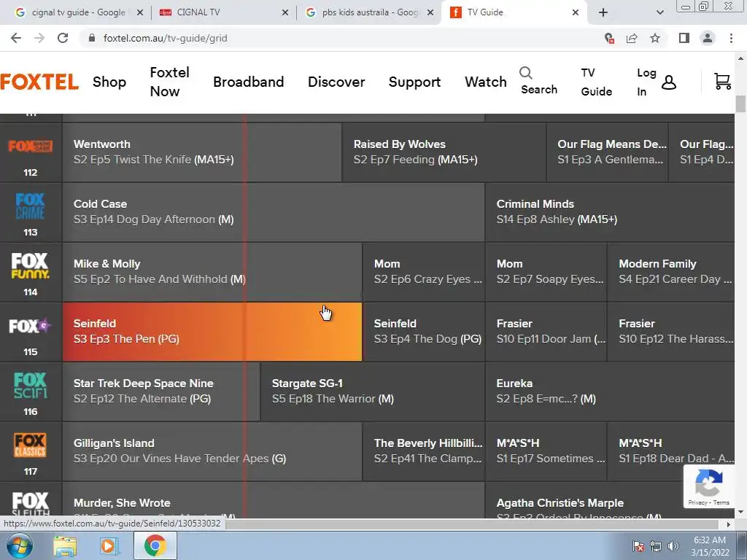747x560 pixels.
Task: Open File Explorer from the taskbar
Action: point(65,545)
